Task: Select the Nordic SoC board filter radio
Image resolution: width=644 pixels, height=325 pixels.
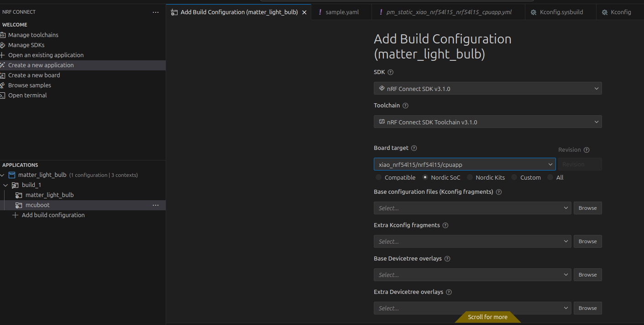Action: 425,177
